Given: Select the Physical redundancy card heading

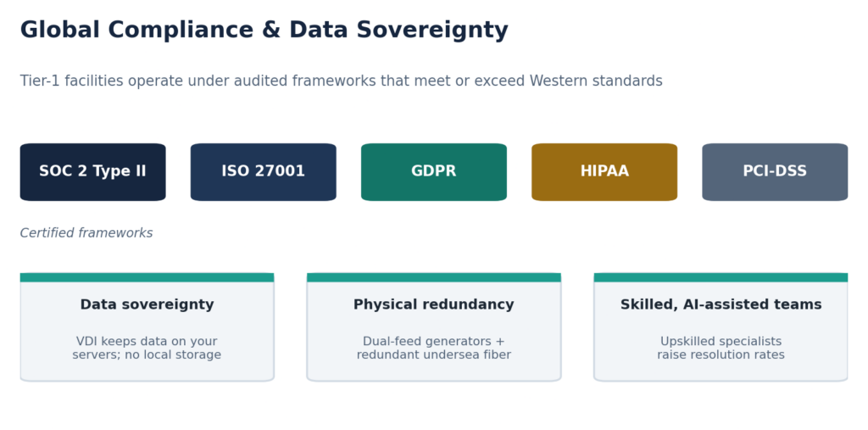Looking at the screenshot, I should tap(434, 304).
